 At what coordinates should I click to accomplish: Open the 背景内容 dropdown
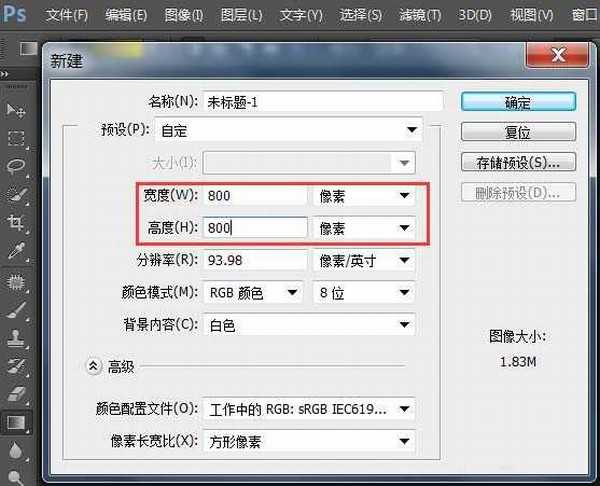(x=308, y=325)
